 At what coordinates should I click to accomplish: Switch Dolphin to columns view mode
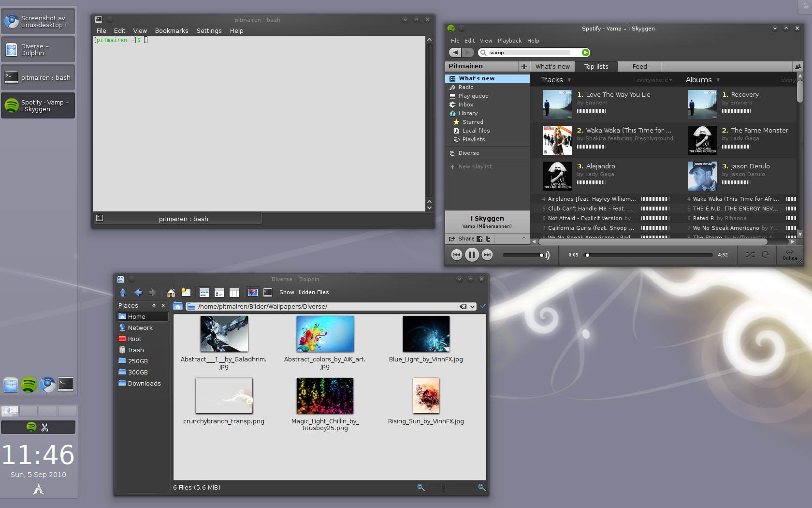click(x=234, y=292)
